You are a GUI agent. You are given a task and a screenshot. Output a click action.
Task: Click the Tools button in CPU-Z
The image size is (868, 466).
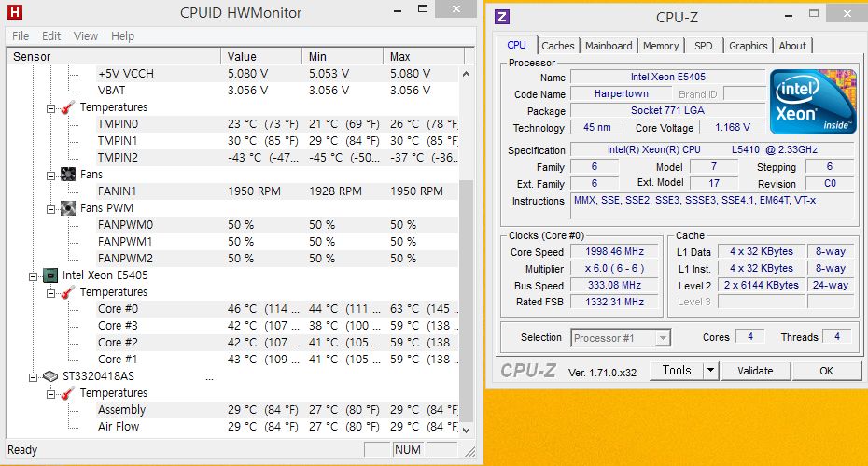click(677, 370)
